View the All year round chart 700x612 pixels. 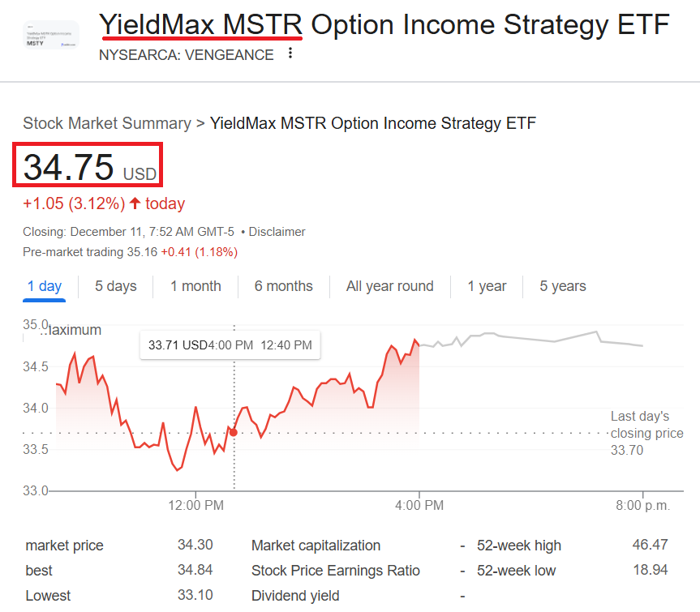pyautogui.click(x=389, y=286)
